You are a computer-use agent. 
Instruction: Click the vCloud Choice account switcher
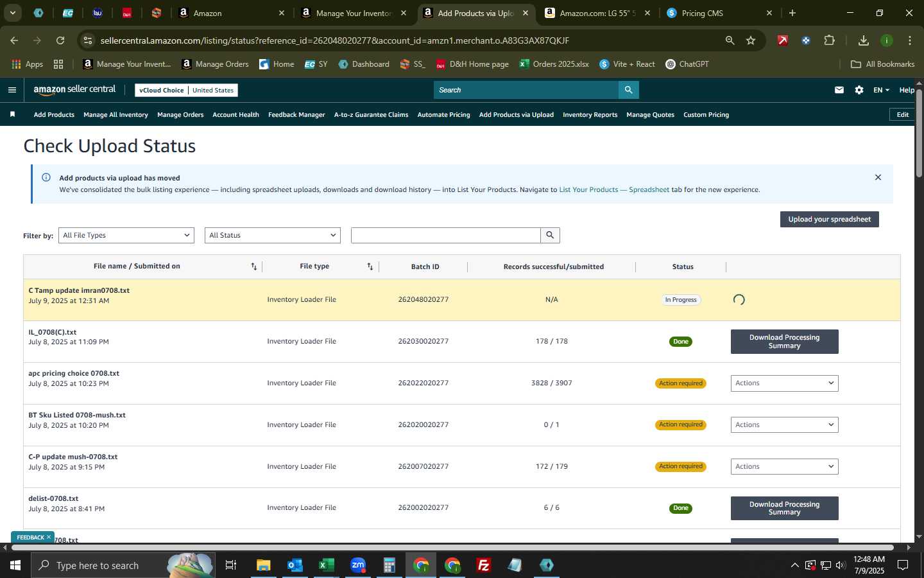(186, 90)
